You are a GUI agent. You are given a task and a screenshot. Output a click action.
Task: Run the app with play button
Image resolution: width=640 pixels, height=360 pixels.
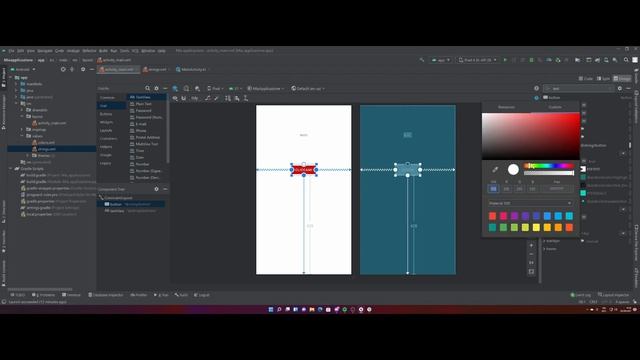[505, 60]
